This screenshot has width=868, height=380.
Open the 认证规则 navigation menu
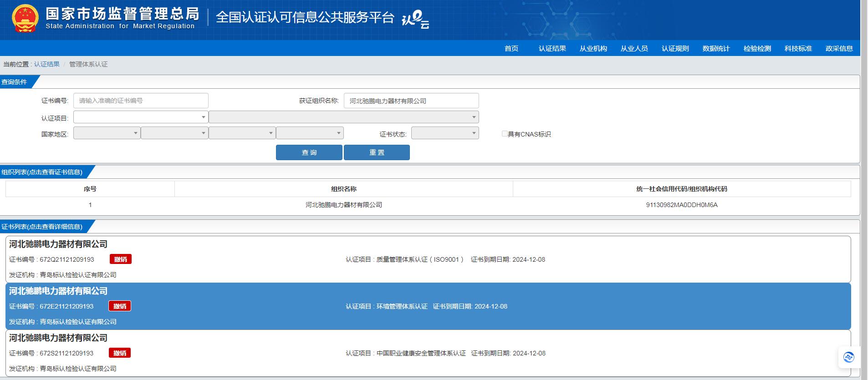click(675, 49)
